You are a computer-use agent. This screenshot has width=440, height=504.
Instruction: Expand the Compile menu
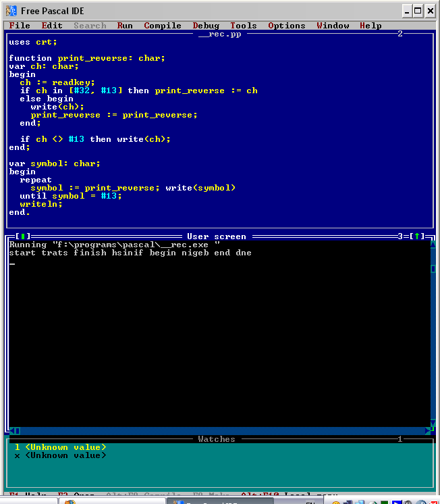tap(163, 26)
